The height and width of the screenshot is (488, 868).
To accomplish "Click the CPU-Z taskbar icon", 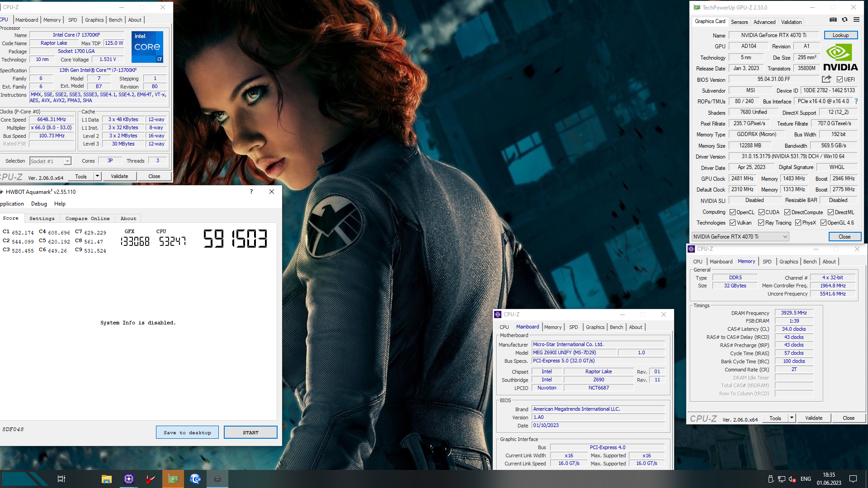I will [129, 479].
